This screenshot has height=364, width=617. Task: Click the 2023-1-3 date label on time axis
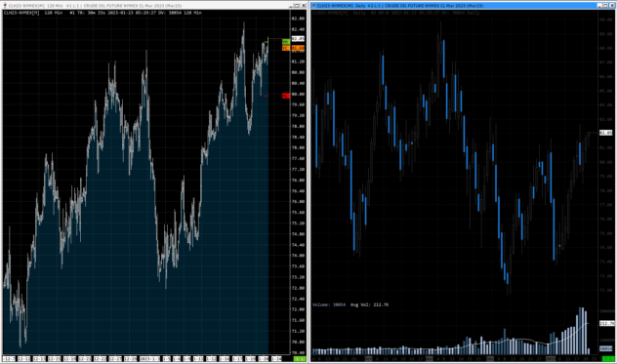pyautogui.click(x=150, y=359)
